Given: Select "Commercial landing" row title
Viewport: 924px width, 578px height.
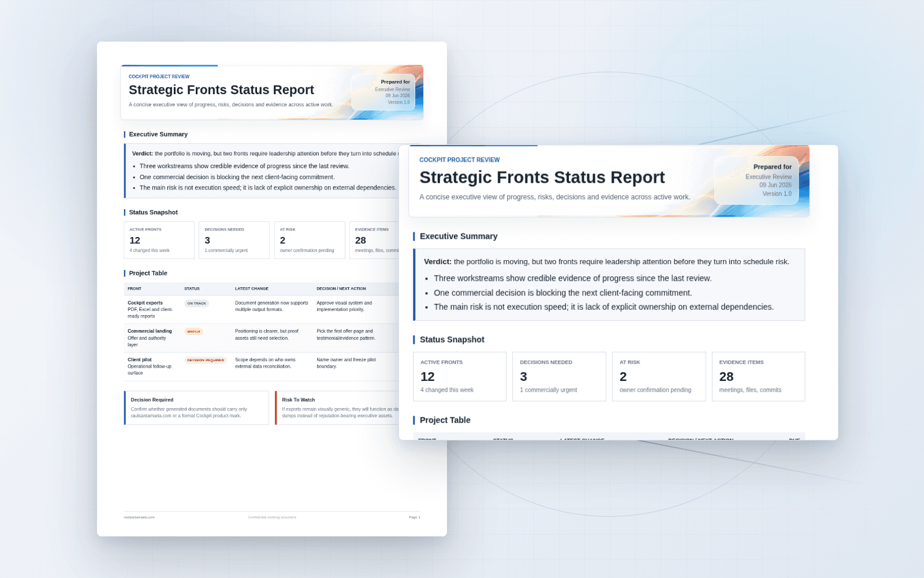Looking at the screenshot, I should (150, 331).
